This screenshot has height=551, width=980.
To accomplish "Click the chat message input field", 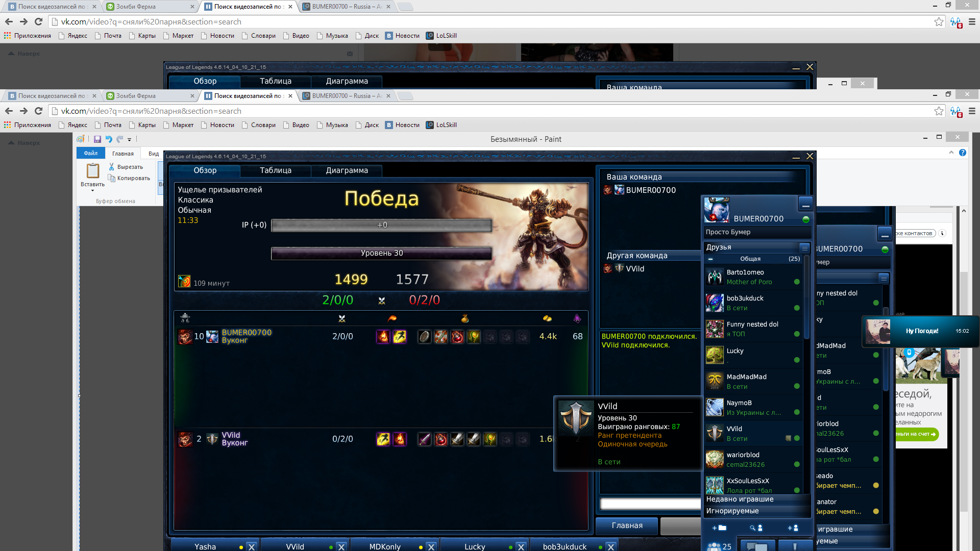I will 650,504.
